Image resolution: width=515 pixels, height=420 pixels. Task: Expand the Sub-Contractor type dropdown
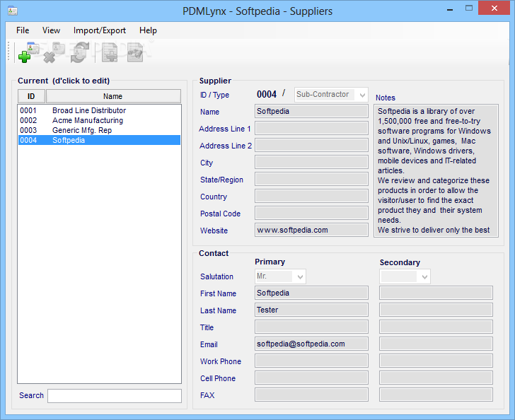click(x=362, y=95)
